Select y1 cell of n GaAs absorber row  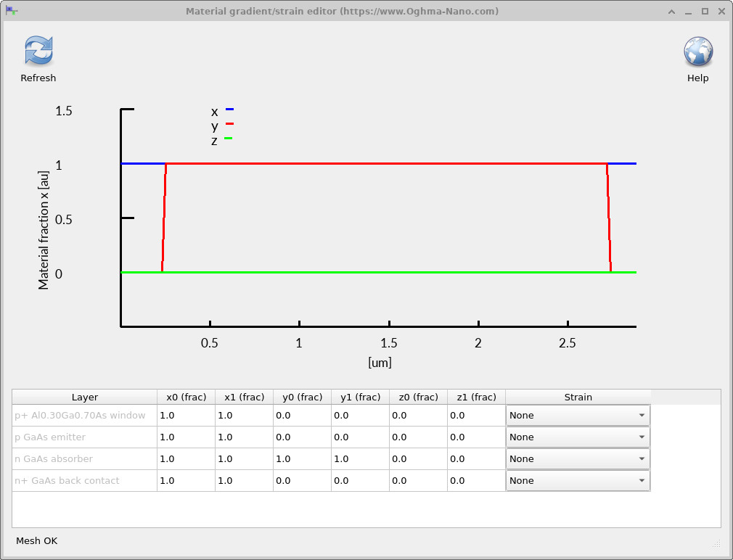pos(360,458)
